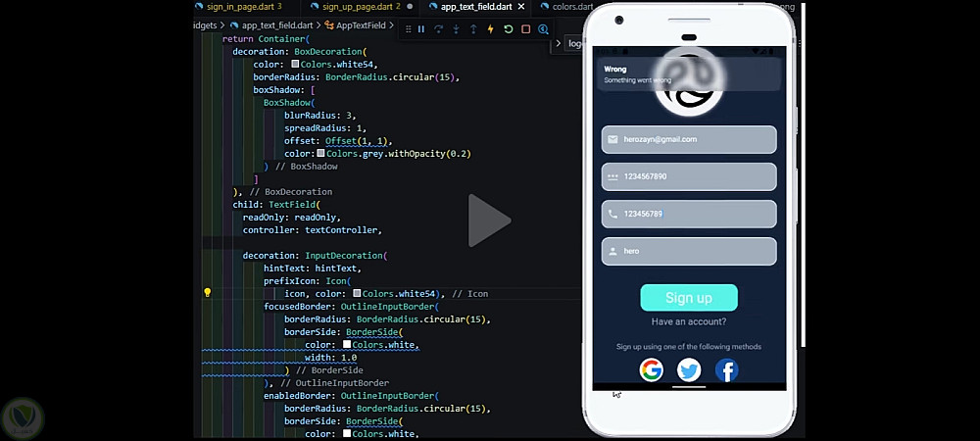The image size is (980, 441).
Task: Click the person icon in name field
Action: tap(612, 251)
